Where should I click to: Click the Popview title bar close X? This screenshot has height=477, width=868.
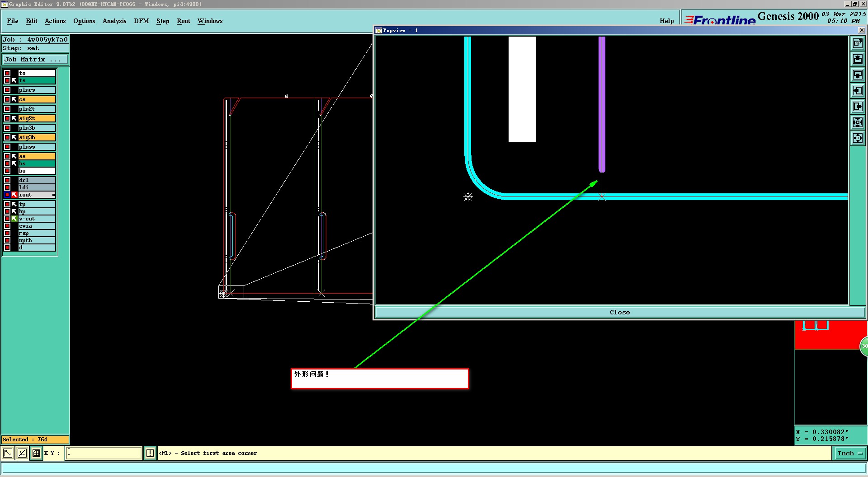(861, 30)
